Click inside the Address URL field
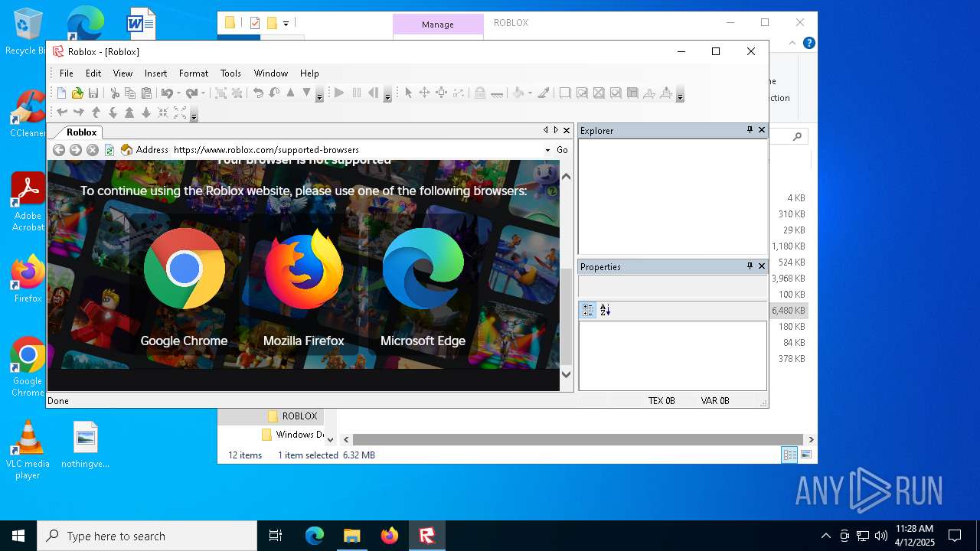Viewport: 980px width, 551px height. (357, 150)
